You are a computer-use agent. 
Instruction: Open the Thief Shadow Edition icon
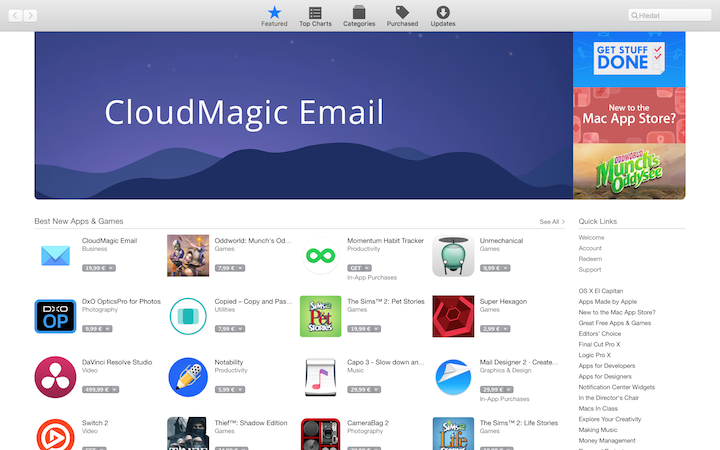(x=188, y=433)
